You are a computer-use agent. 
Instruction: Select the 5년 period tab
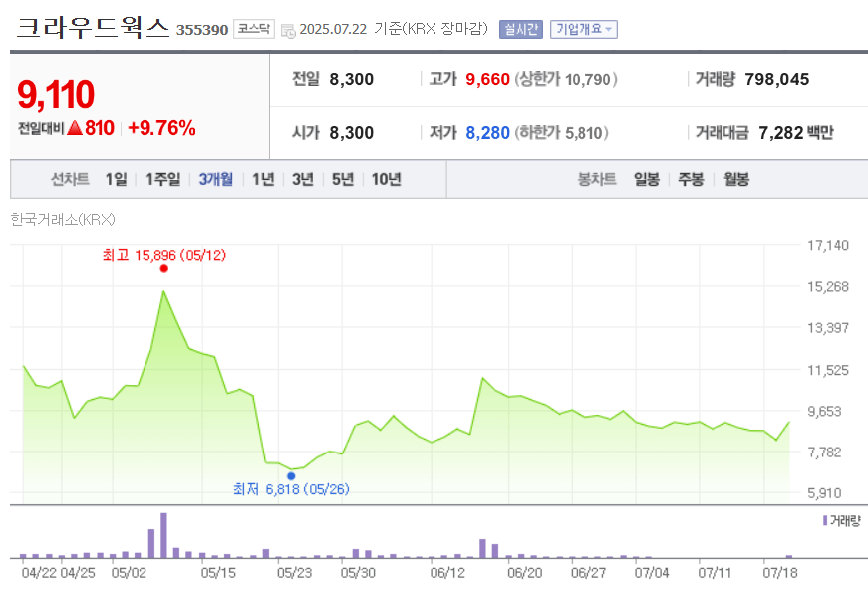click(x=343, y=178)
